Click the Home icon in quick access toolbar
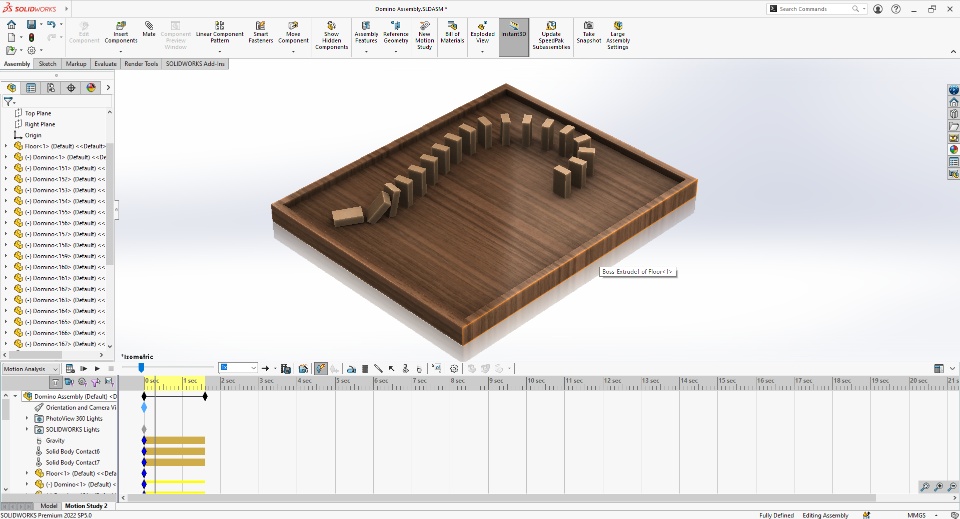 point(11,24)
